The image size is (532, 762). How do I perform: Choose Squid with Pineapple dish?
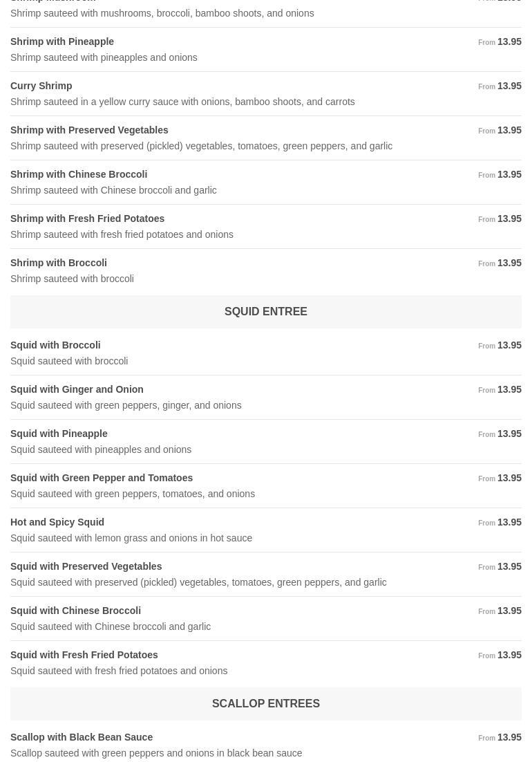59,434
